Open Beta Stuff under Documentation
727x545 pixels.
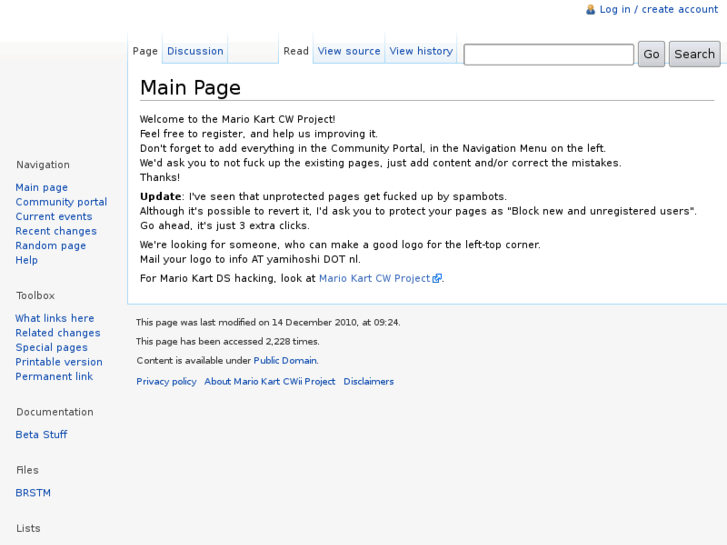click(x=41, y=435)
